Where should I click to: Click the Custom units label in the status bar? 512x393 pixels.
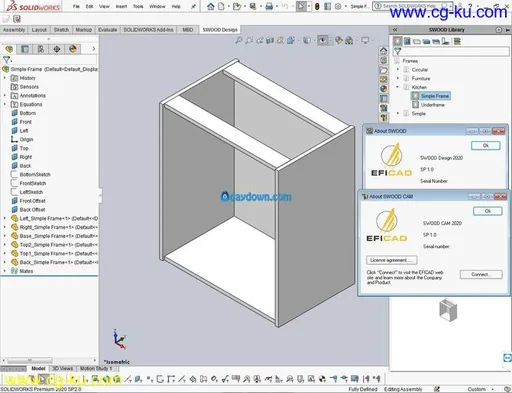(x=476, y=389)
